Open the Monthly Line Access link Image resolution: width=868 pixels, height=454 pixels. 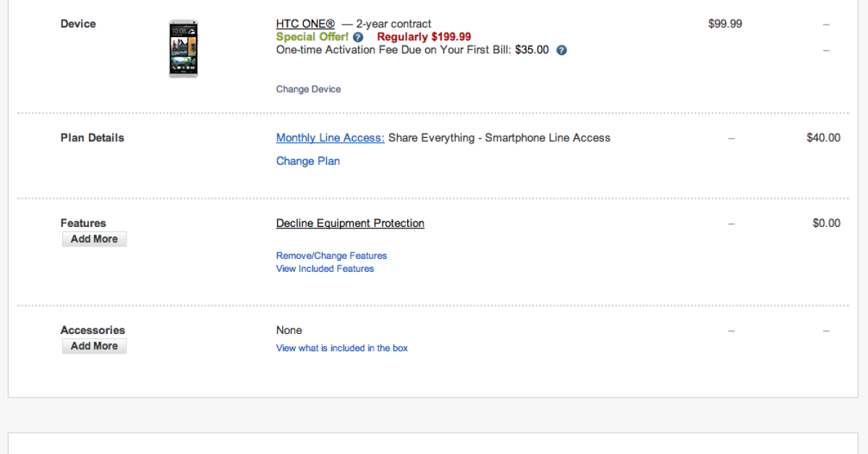(x=330, y=138)
